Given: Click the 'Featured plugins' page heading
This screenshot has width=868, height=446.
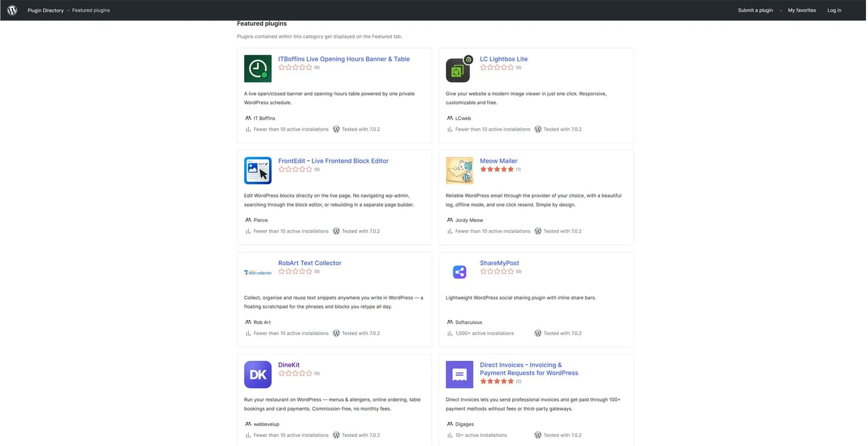Looking at the screenshot, I should click(x=261, y=24).
